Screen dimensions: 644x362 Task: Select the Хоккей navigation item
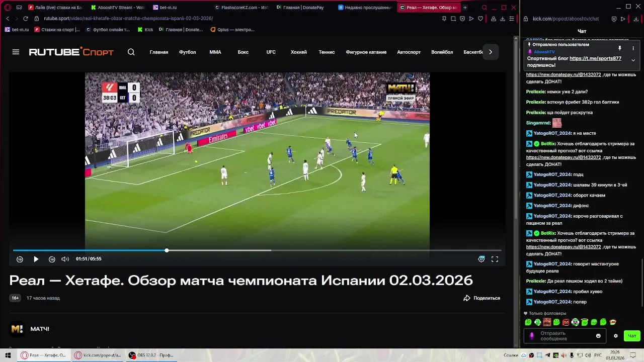coord(299,52)
